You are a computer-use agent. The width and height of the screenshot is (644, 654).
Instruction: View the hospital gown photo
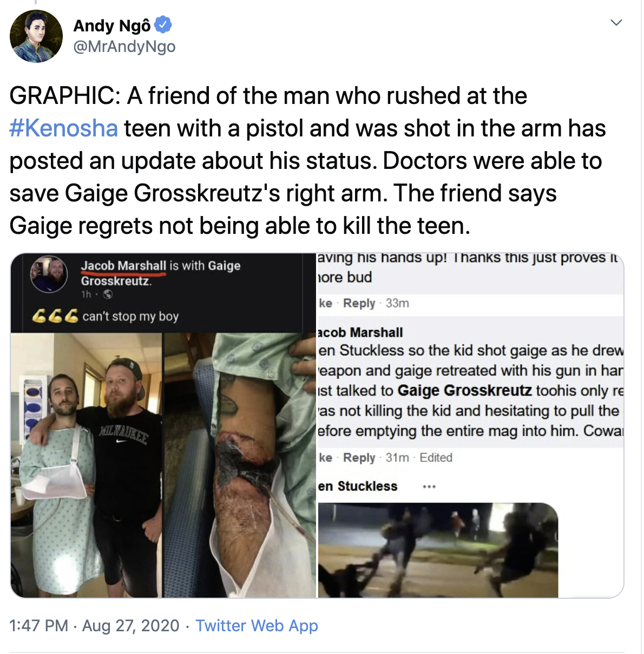click(87, 465)
